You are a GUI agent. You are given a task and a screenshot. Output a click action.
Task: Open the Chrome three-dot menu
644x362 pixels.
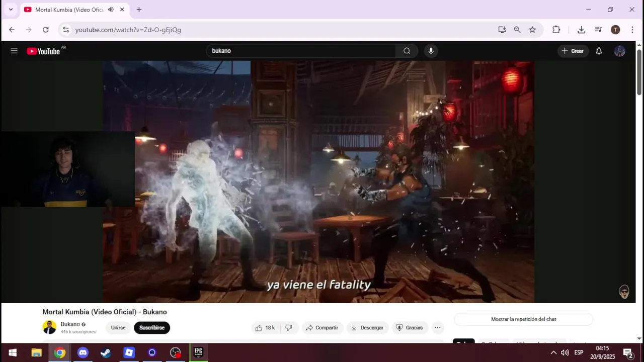[632, 30]
